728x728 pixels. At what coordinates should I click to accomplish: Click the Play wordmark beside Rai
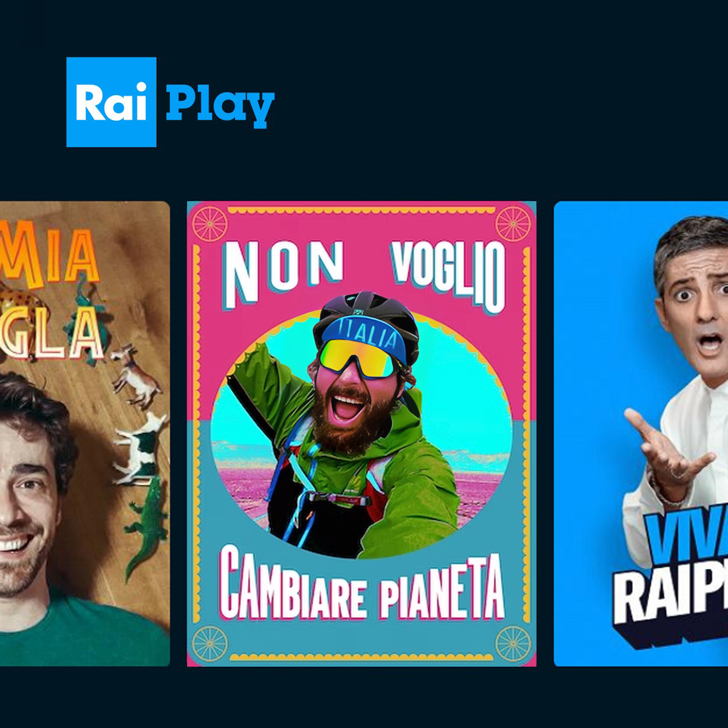[x=220, y=105]
